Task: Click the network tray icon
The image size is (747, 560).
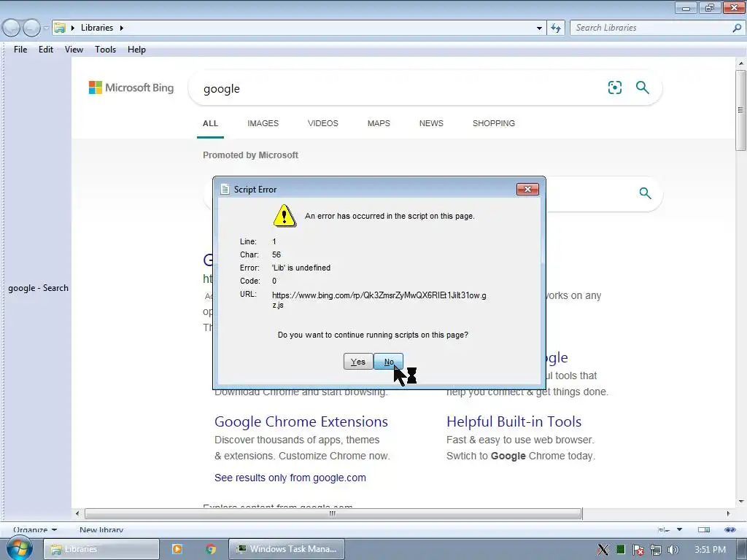Action: point(656,550)
